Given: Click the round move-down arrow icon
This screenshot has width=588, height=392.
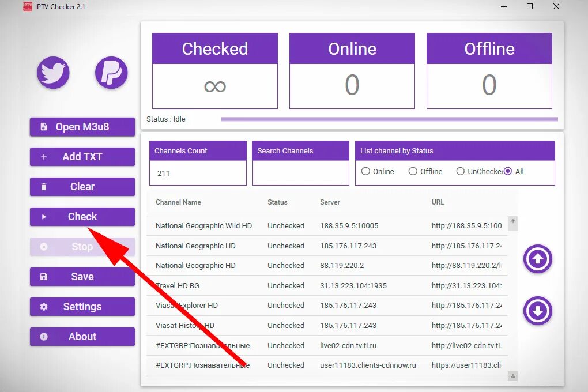Looking at the screenshot, I should (x=538, y=311).
